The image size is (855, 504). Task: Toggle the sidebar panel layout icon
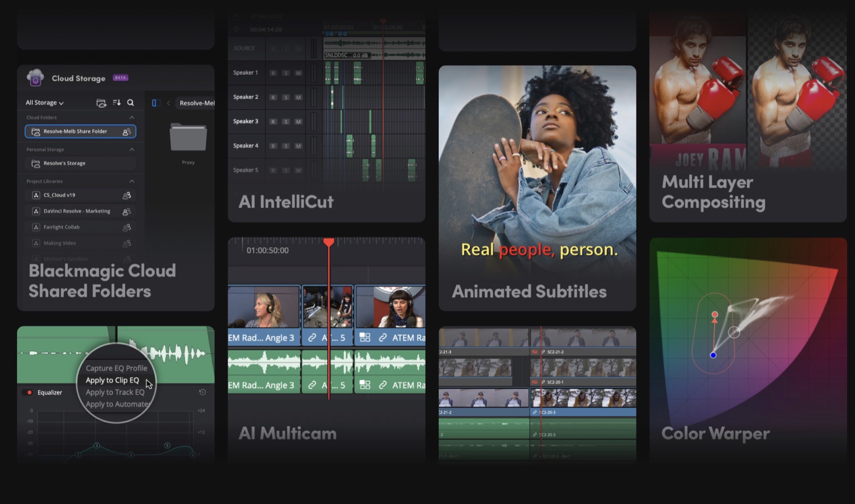coord(155,103)
